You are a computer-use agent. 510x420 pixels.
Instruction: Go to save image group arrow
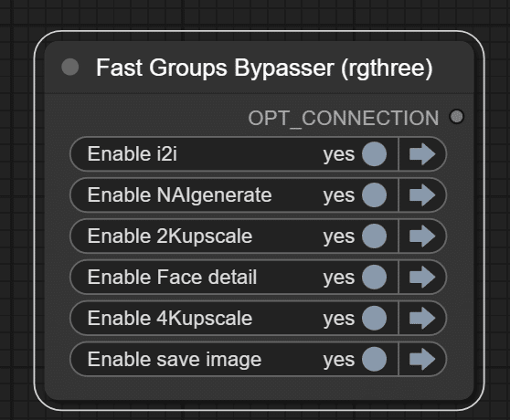422,359
